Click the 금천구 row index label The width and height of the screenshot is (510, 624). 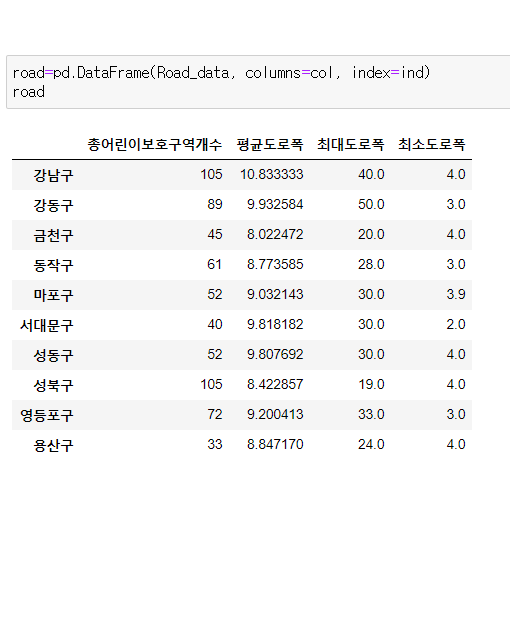tap(53, 235)
